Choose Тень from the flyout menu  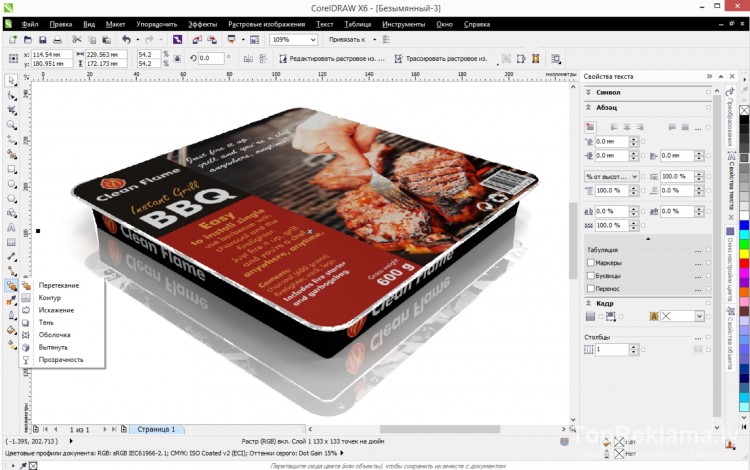click(47, 322)
